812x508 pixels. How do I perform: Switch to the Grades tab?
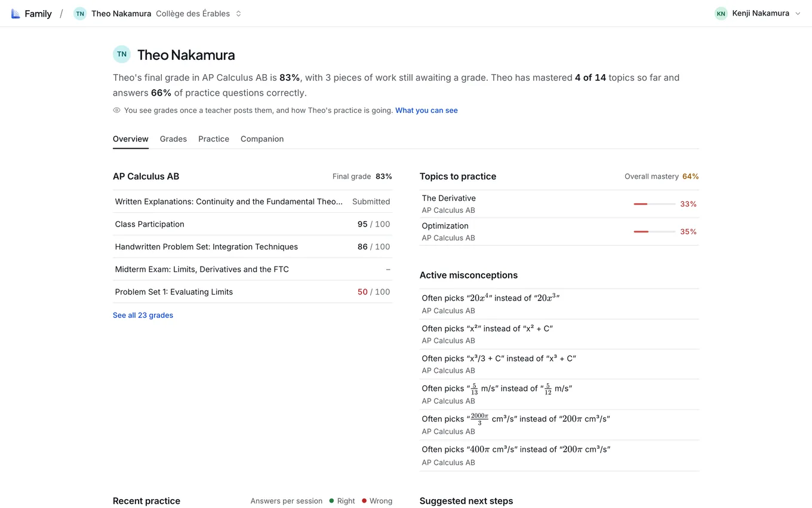click(173, 139)
